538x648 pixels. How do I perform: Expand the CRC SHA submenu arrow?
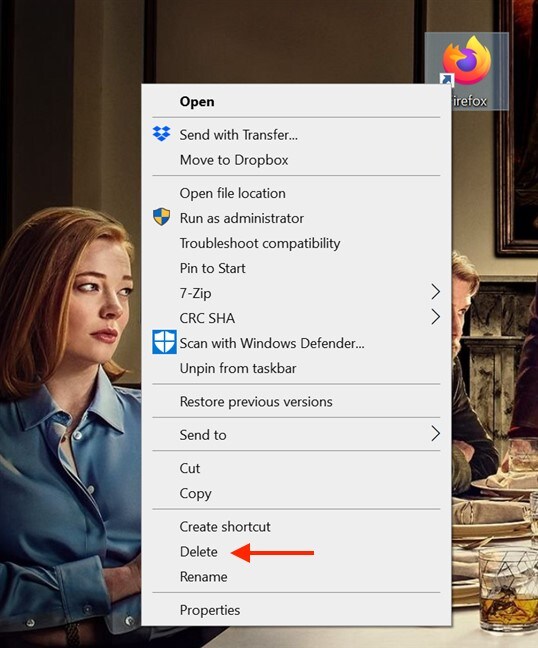click(x=435, y=317)
